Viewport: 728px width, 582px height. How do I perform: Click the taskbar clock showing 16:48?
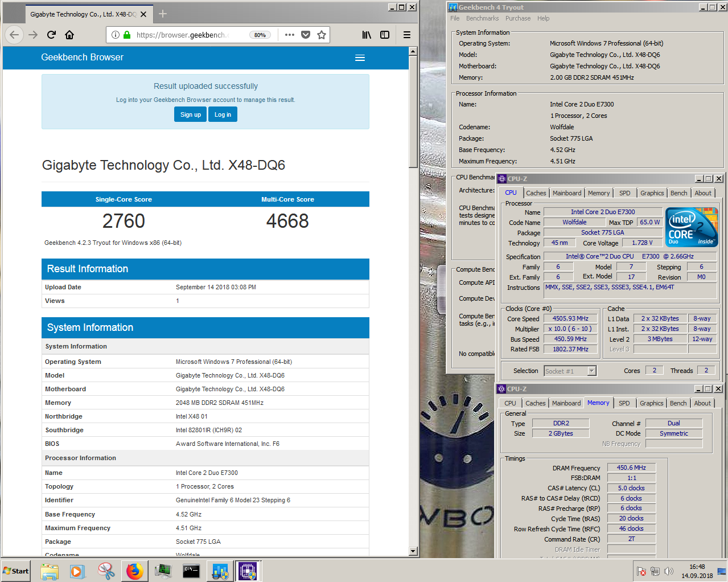tap(697, 571)
